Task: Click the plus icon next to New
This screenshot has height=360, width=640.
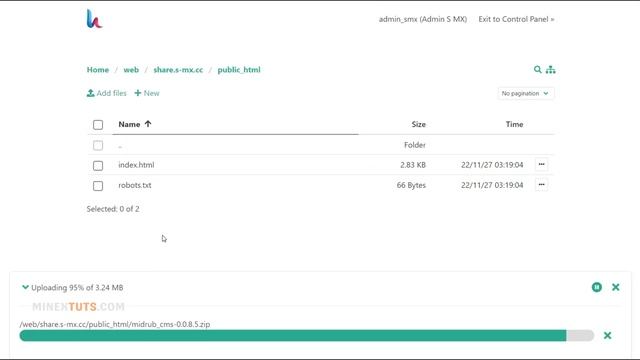Action: (138, 93)
